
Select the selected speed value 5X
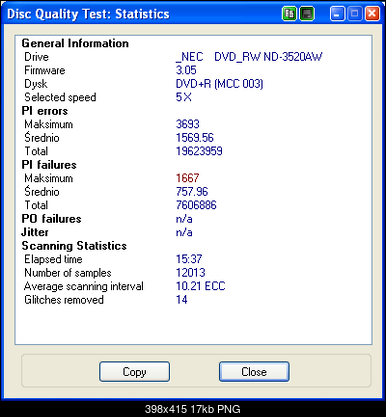[x=184, y=97]
